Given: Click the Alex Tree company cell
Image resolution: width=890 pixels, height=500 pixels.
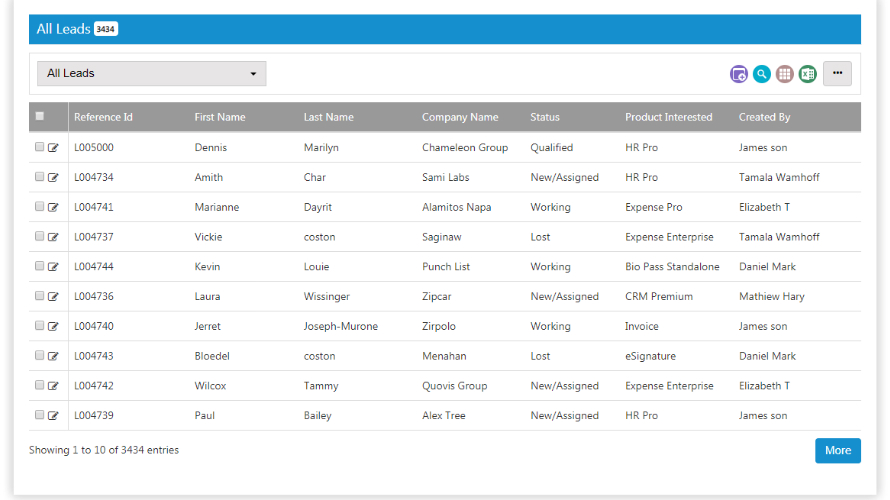Looking at the screenshot, I should 444,415.
